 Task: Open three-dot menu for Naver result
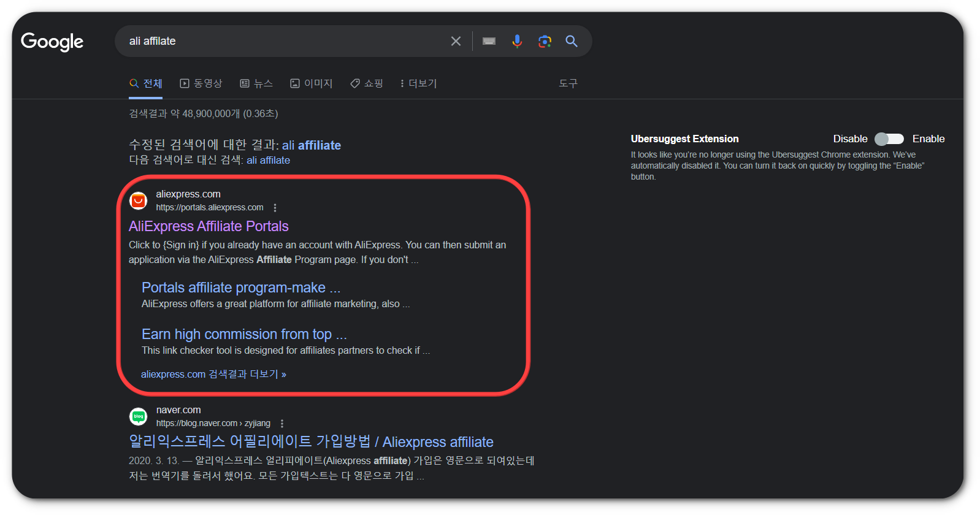[x=282, y=424]
